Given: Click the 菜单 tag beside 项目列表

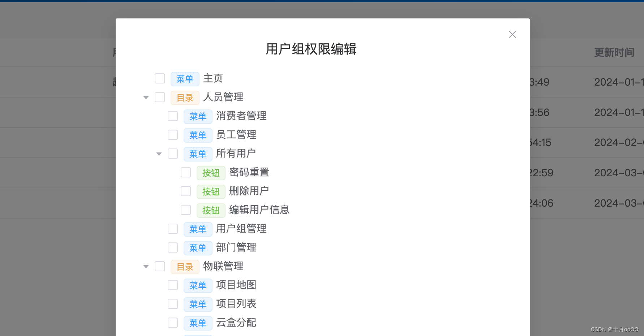Looking at the screenshot, I should (198, 304).
